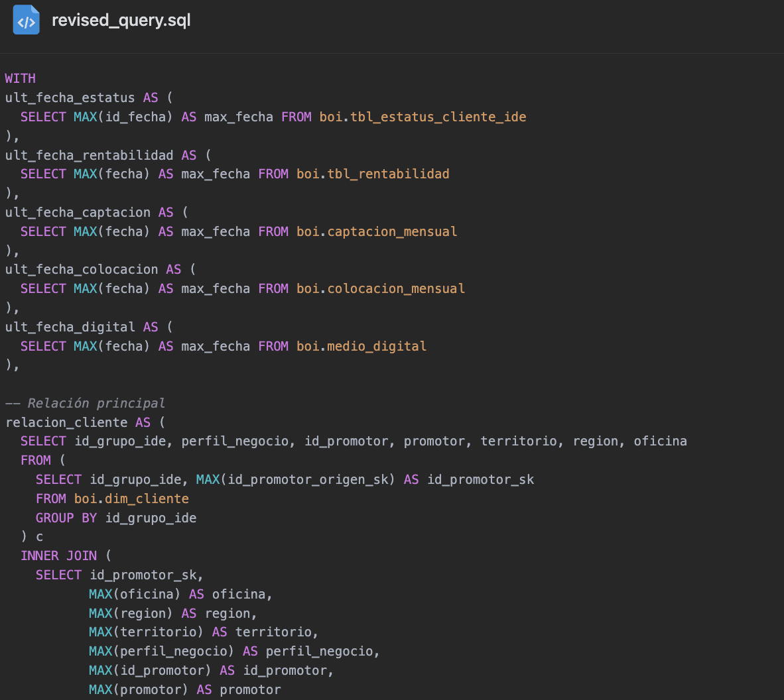Click the relacion_cliente CTE name

point(66,422)
